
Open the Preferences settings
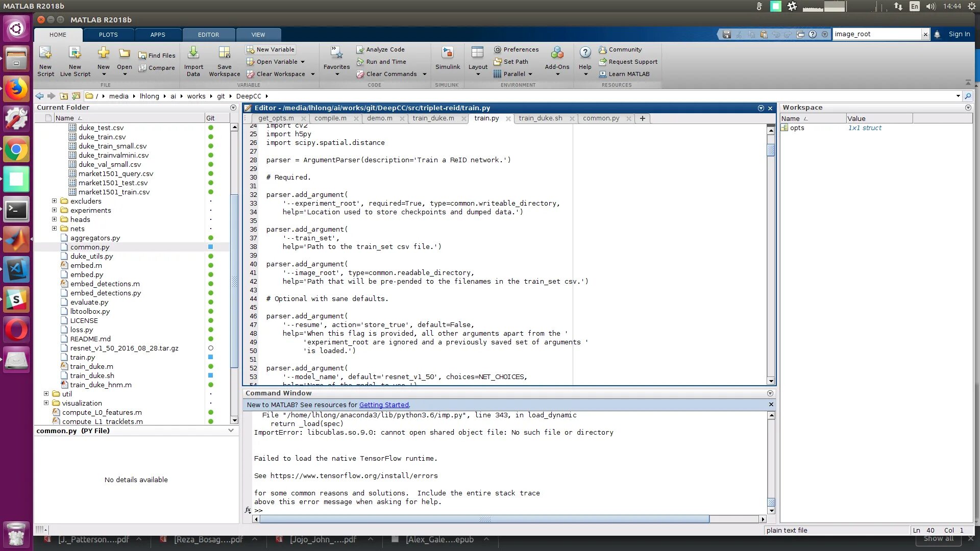[516, 49]
